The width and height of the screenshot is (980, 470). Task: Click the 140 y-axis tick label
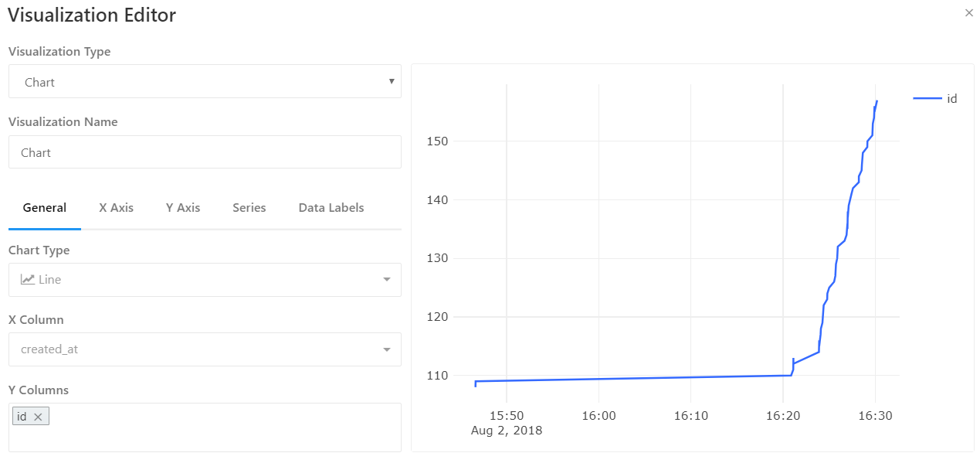(436, 199)
